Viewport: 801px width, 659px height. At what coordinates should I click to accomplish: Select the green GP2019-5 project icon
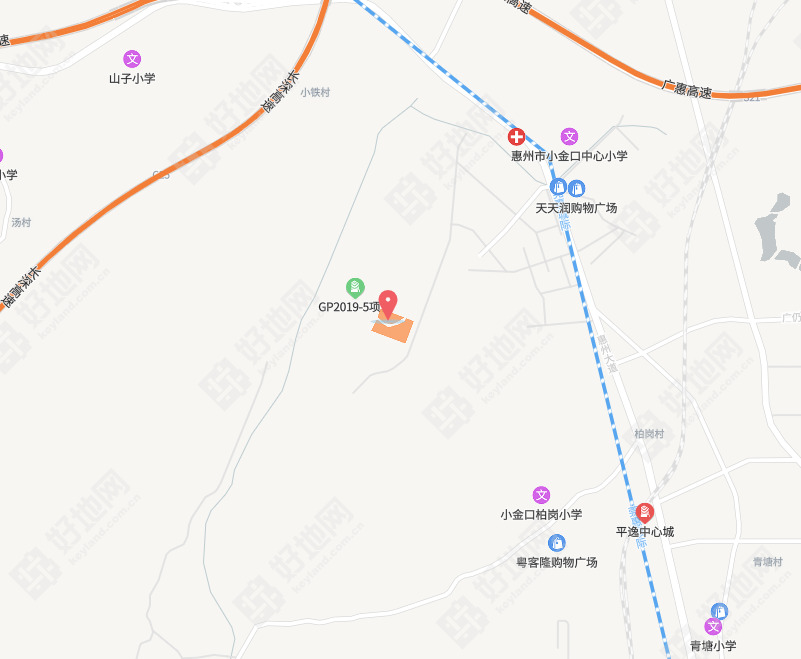coord(355,288)
